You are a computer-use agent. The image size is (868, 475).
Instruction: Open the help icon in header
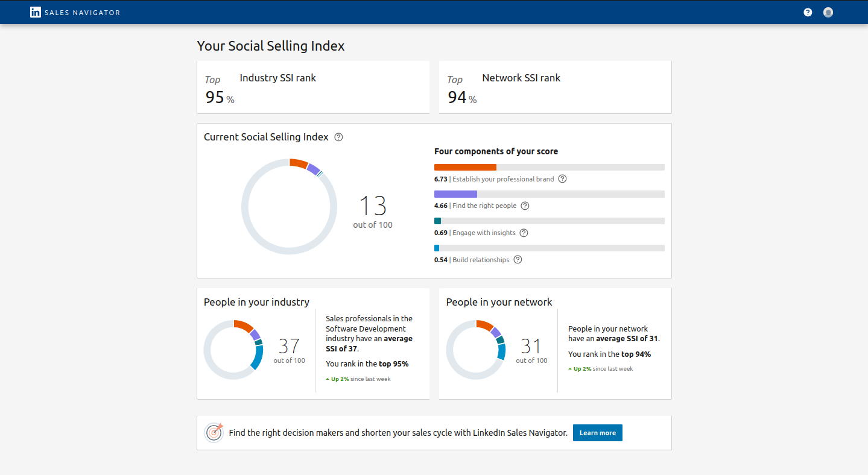(x=808, y=12)
